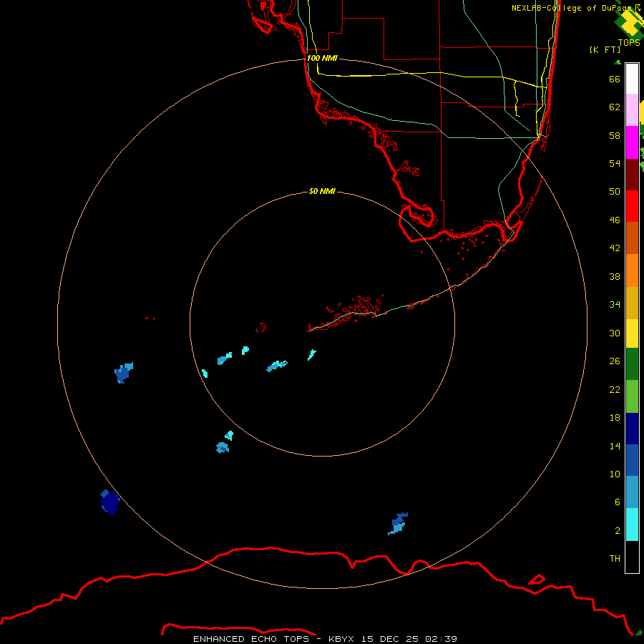Click legend value 26
Image resolution: width=644 pixels, height=644 pixels.
pos(615,361)
